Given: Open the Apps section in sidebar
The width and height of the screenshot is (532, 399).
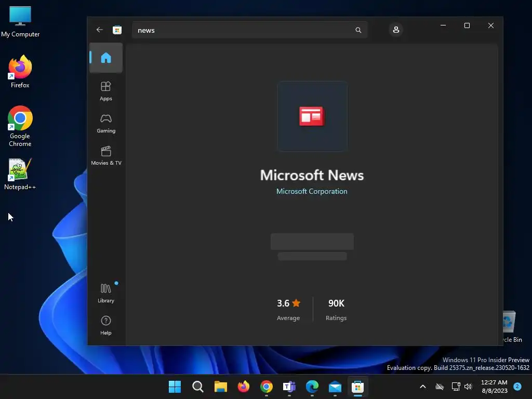Looking at the screenshot, I should coord(106,91).
